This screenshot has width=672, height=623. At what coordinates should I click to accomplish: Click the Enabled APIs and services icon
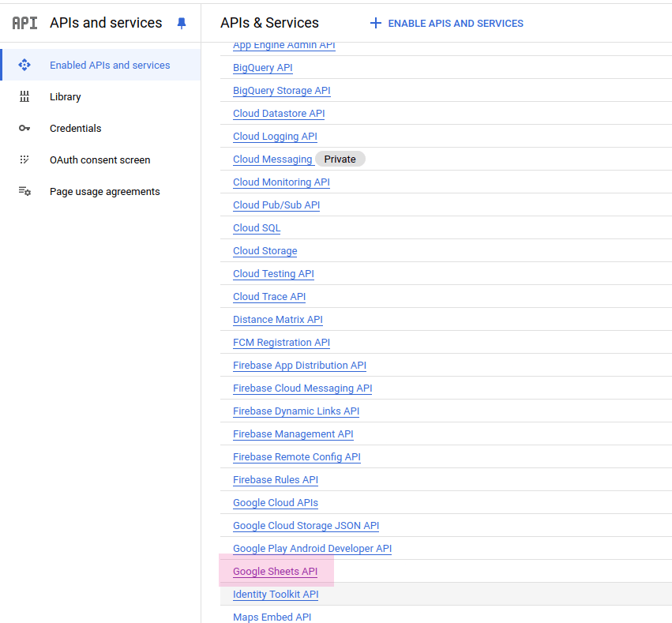[24, 65]
